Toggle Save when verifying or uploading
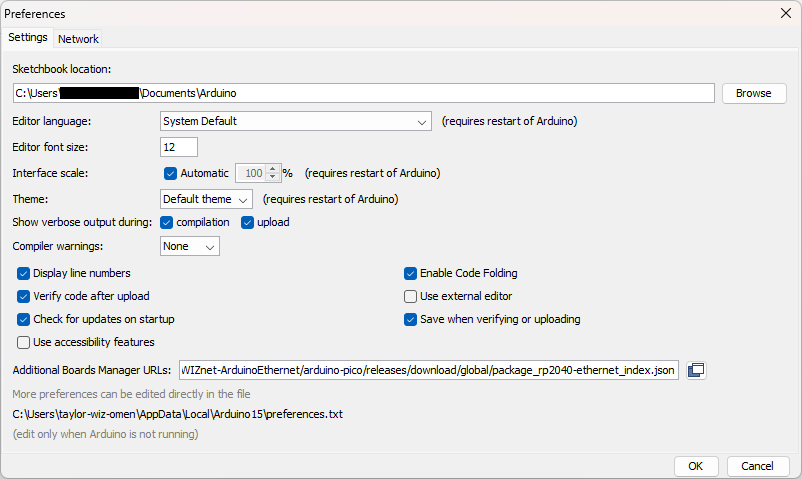Image resolution: width=802 pixels, height=479 pixels. pos(410,319)
